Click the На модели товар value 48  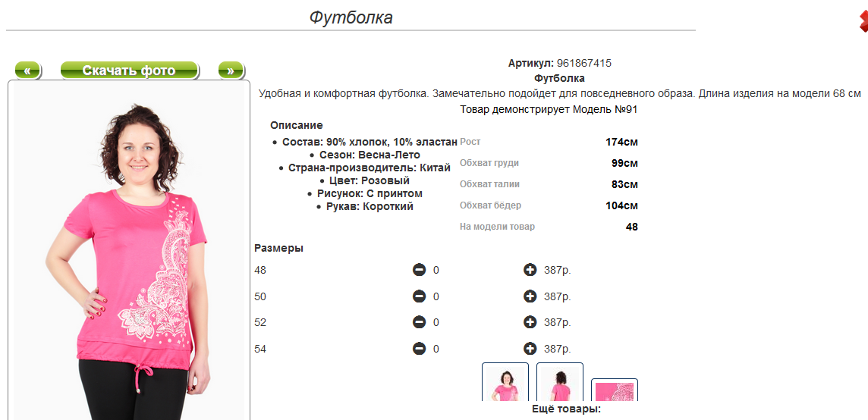click(631, 227)
